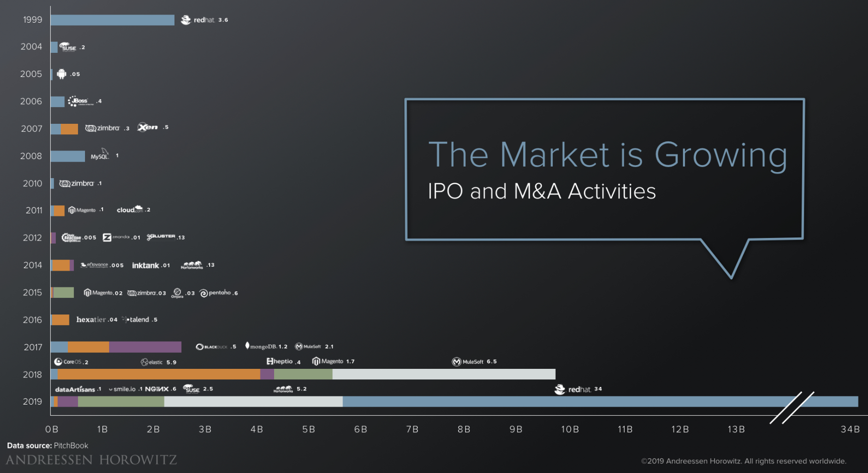The image size is (868, 473).
Task: Select the inktank logo in 2014
Action: [x=145, y=265]
